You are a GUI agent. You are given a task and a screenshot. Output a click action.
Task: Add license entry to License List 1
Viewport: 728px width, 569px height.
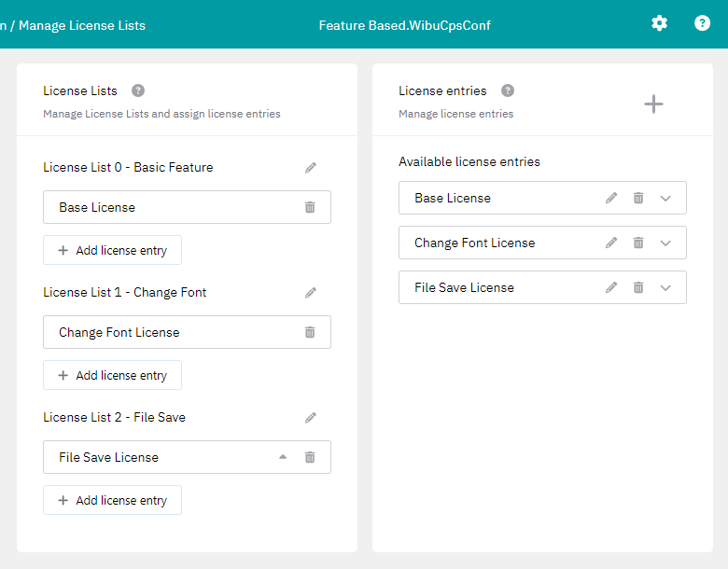click(x=112, y=375)
